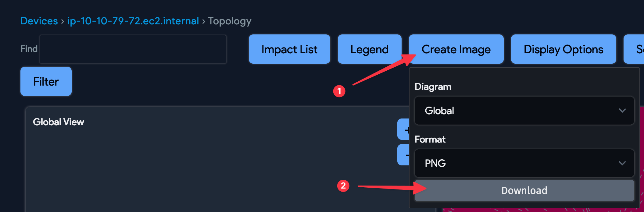This screenshot has width=644, height=212.
Task: Open the topology Legend
Action: point(369,49)
